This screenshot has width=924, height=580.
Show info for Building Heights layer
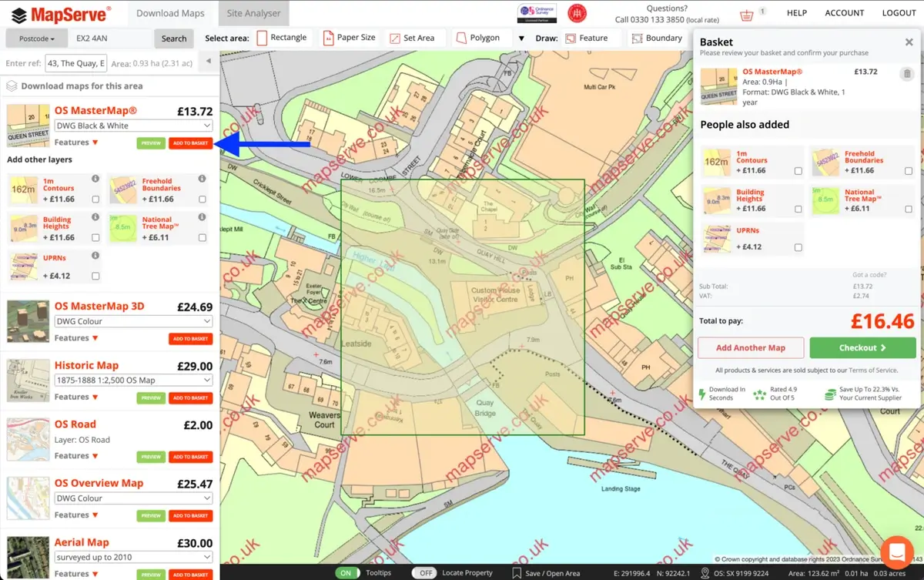(x=95, y=217)
